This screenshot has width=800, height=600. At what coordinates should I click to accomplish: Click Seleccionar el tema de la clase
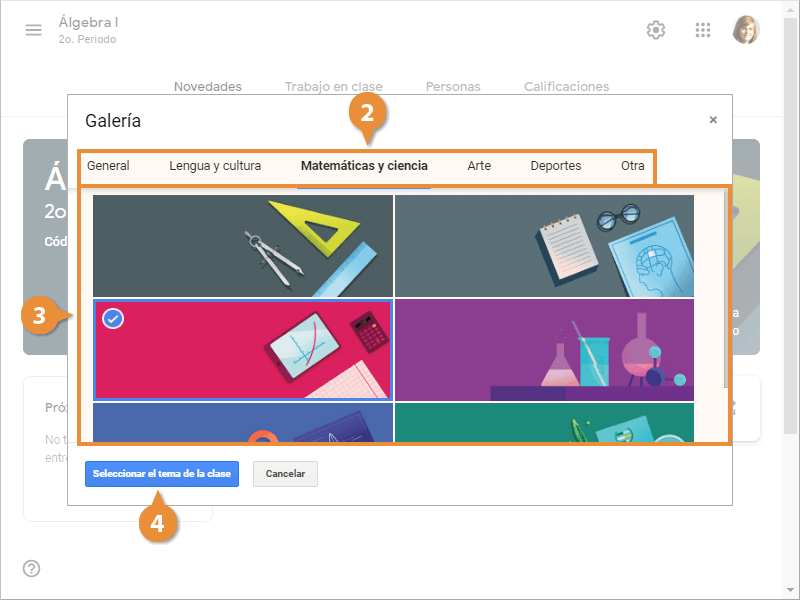162,474
